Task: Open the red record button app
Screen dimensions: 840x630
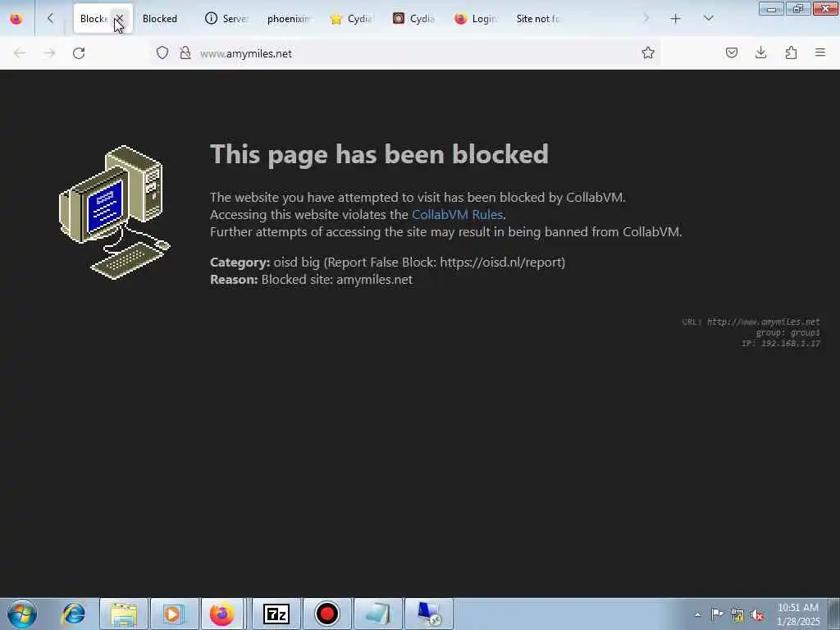Action: [x=326, y=614]
